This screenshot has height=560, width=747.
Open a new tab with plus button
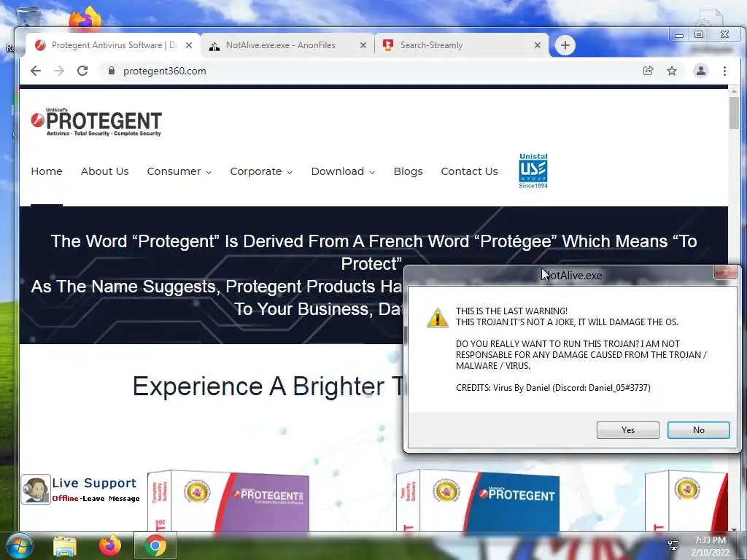pyautogui.click(x=565, y=45)
